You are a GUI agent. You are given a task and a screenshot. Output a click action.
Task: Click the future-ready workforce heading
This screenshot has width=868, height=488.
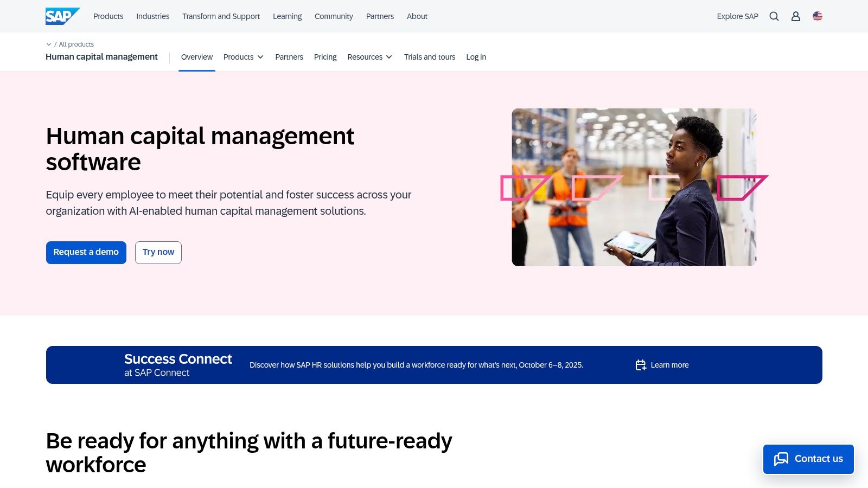[249, 453]
